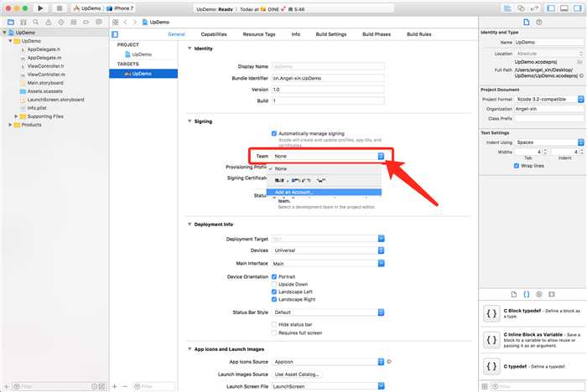This screenshot has height=392, width=587.
Task: Toggle the Debug area
Action: tap(564, 8)
